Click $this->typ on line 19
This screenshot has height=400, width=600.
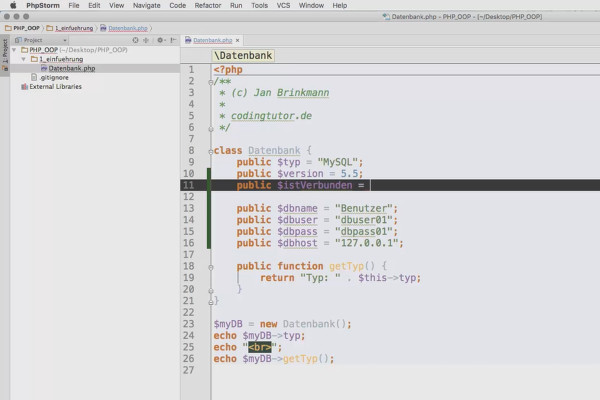coord(387,278)
